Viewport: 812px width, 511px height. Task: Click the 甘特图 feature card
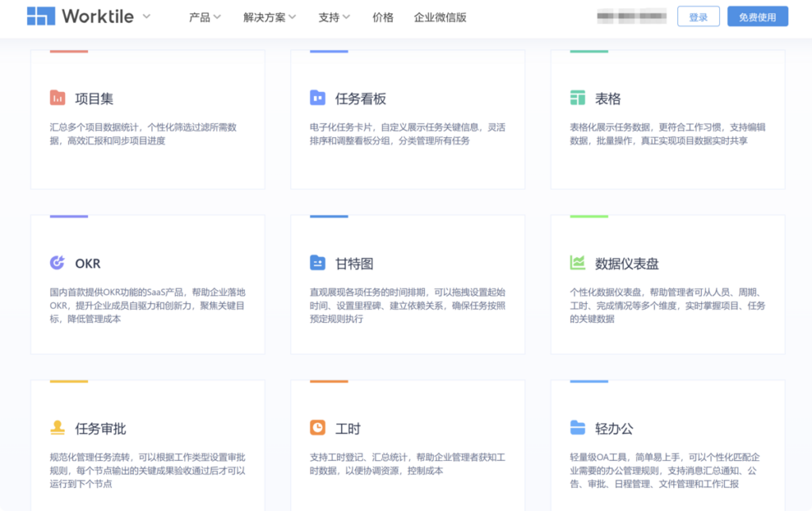(x=408, y=282)
